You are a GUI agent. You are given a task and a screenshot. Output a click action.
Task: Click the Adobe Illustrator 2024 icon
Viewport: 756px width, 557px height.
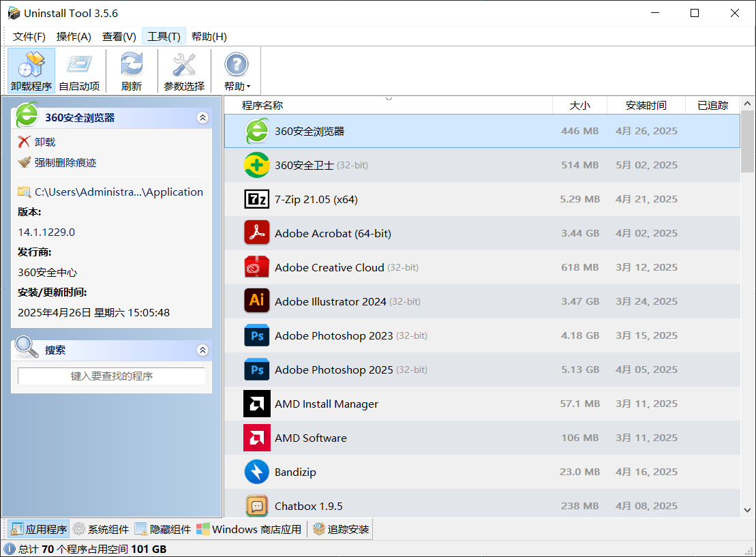coord(257,301)
